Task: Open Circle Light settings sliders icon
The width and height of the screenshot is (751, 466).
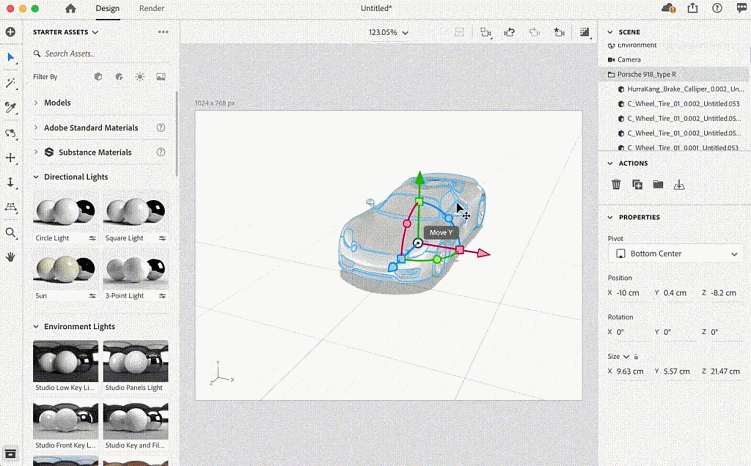Action: coord(92,238)
